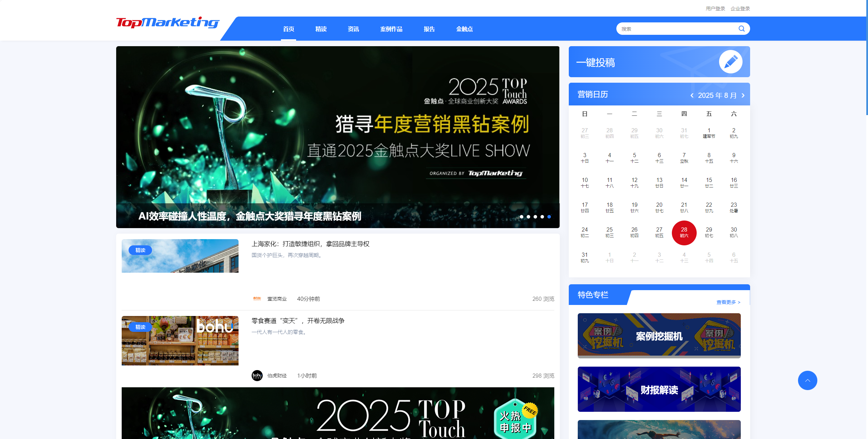Click the 伯虎财经 author avatar
The height and width of the screenshot is (439, 868).
257,376
